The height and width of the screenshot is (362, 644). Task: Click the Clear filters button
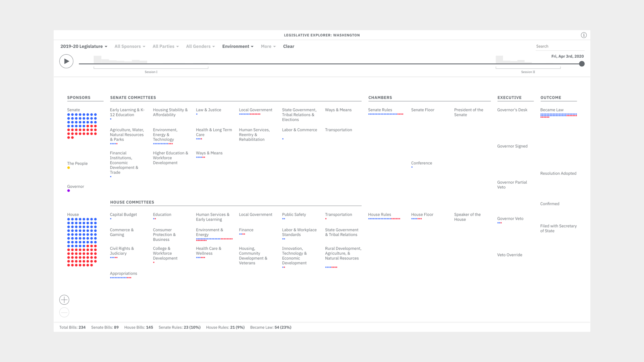click(288, 46)
